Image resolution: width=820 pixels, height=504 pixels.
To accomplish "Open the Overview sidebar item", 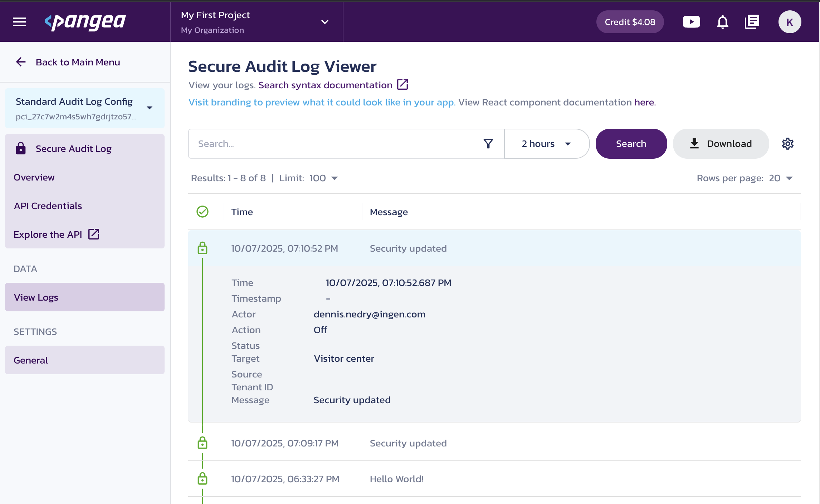I will pyautogui.click(x=34, y=177).
